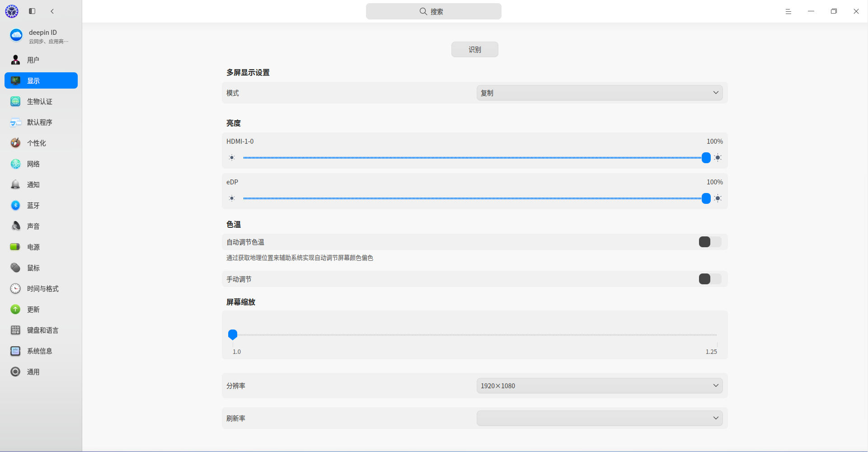Open the empty 刷新率 dropdown

[600, 418]
